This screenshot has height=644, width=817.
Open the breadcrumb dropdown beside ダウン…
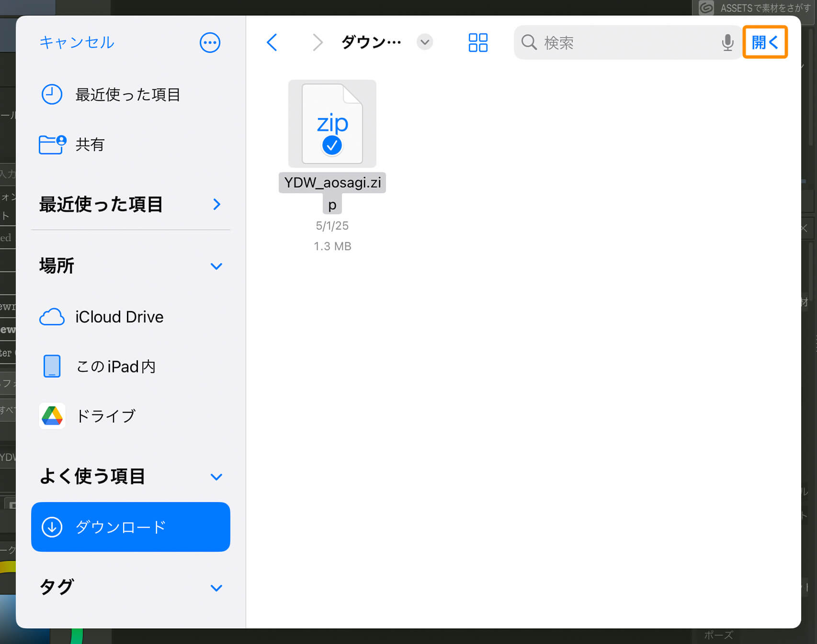click(x=424, y=42)
